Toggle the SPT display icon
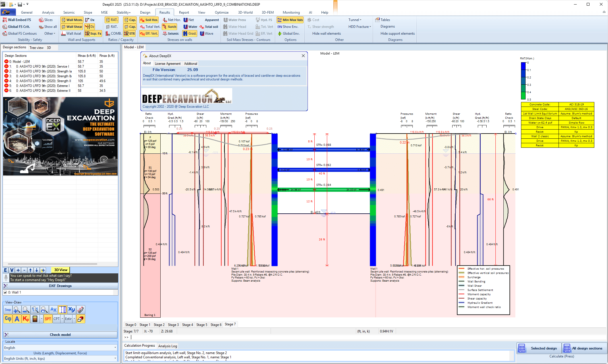 click(48, 319)
